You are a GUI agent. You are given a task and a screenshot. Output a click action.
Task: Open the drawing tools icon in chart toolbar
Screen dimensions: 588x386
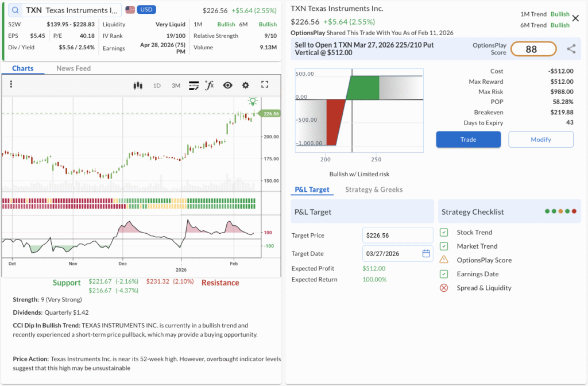click(x=194, y=85)
